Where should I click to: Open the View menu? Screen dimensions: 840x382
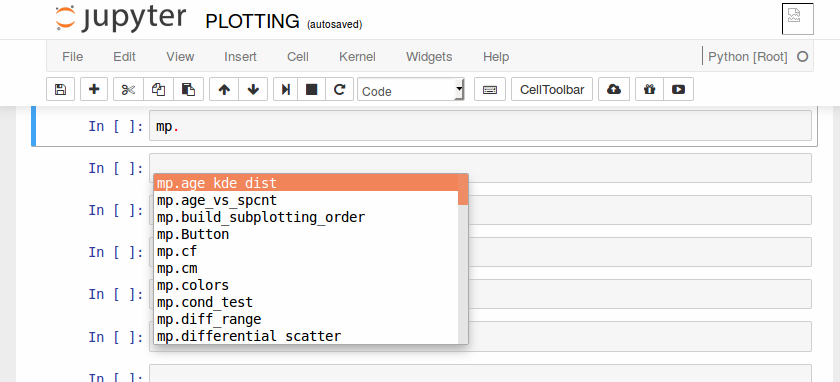coord(180,57)
